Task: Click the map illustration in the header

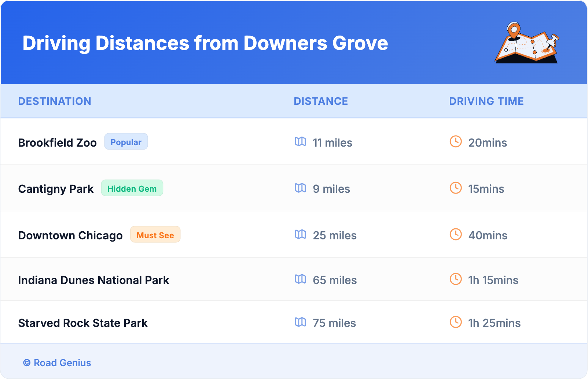Action: (x=527, y=43)
